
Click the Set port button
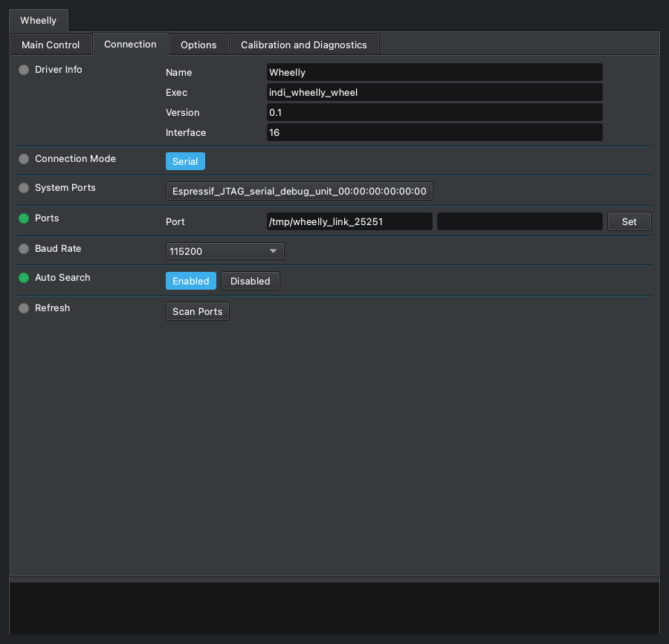630,221
